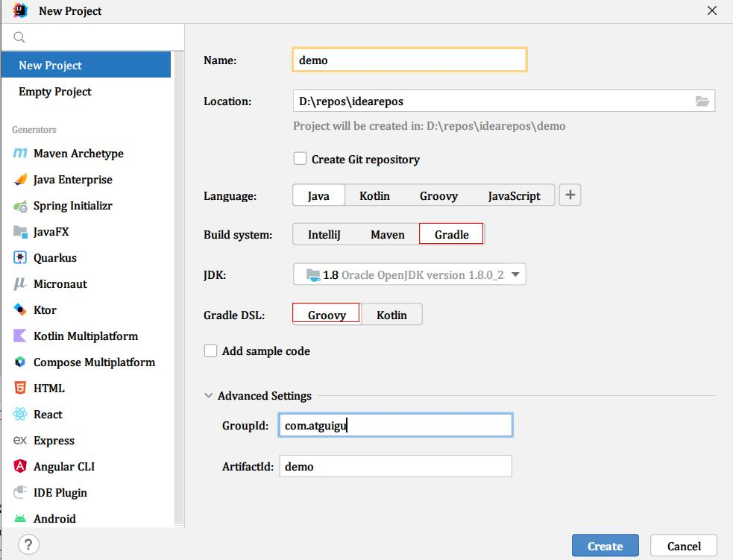Set Gradle DSL to Kotlin

click(391, 315)
